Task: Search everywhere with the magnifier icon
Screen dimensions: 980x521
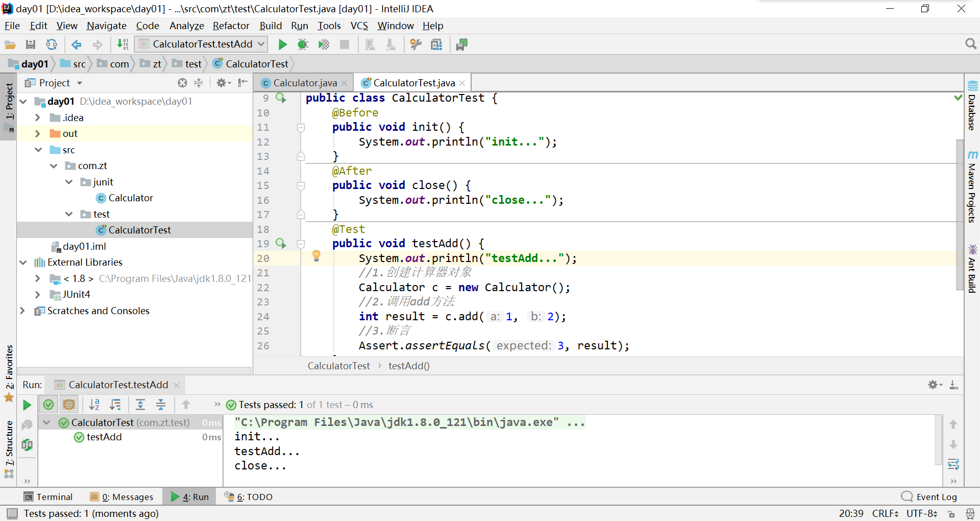Action: pyautogui.click(x=971, y=44)
